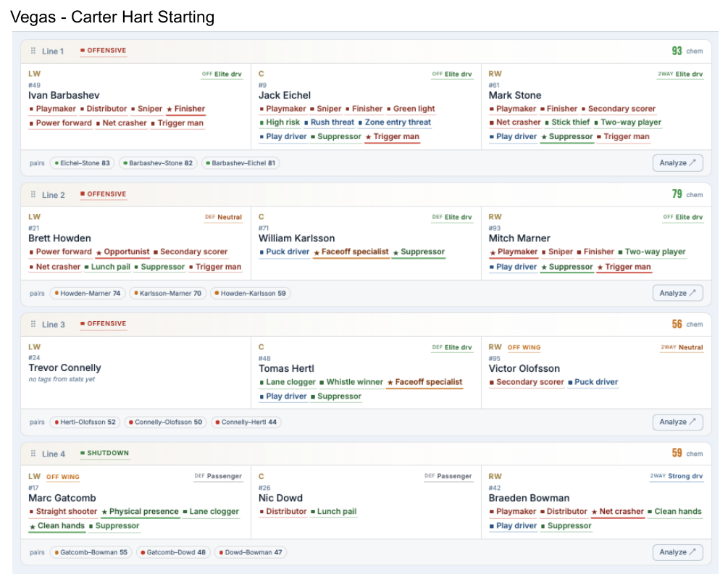
Task: Grab the Line 2 drag handle icon
Action: pyautogui.click(x=33, y=194)
